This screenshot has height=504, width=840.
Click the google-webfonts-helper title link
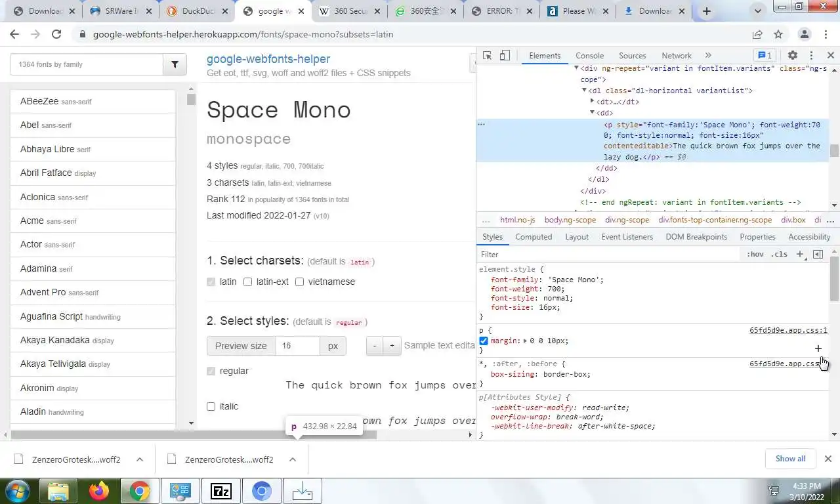(x=268, y=59)
